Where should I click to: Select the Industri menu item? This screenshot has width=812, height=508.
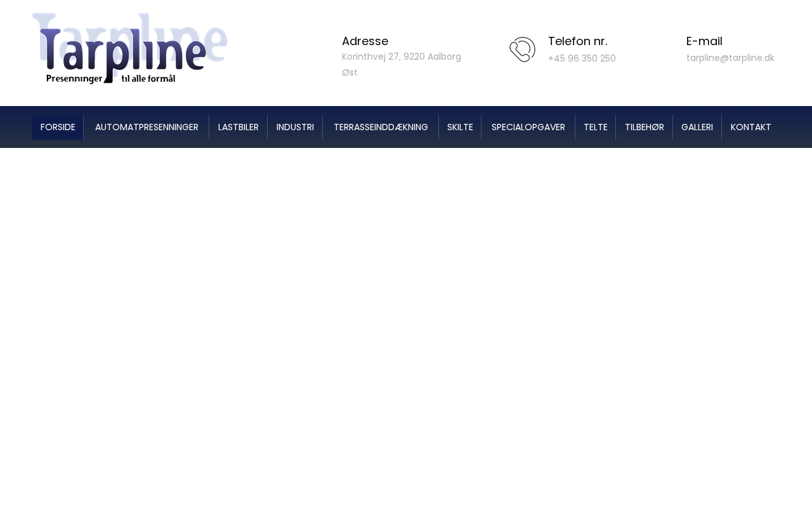click(x=295, y=127)
